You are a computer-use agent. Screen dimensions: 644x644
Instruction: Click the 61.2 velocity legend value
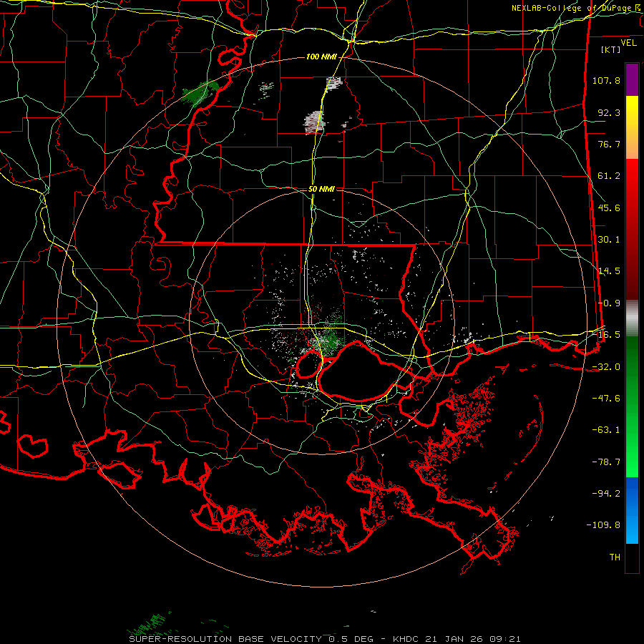click(609, 176)
